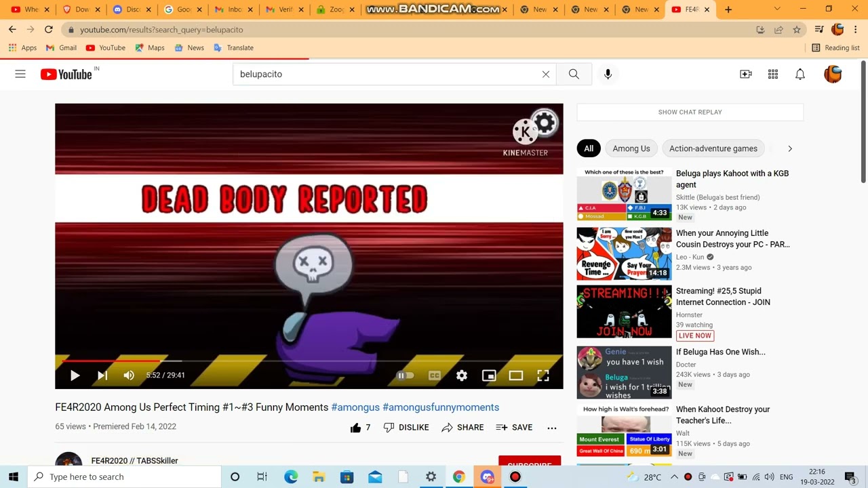The width and height of the screenshot is (868, 488).
Task: Share the video
Action: pyautogui.click(x=462, y=427)
